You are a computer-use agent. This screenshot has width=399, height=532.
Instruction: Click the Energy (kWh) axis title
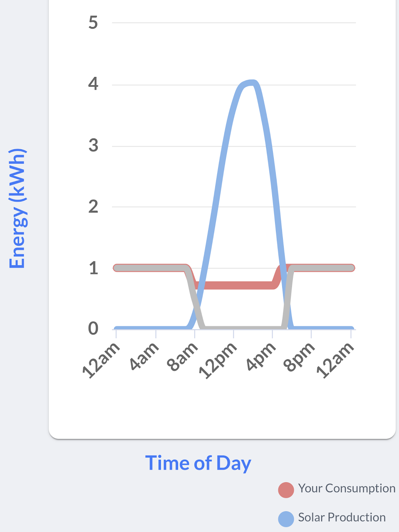[17, 209]
